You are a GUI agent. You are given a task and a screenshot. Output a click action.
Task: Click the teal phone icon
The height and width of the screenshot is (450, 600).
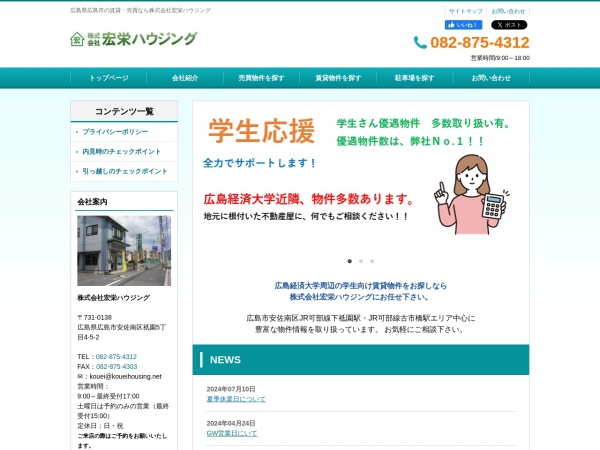[x=420, y=42]
